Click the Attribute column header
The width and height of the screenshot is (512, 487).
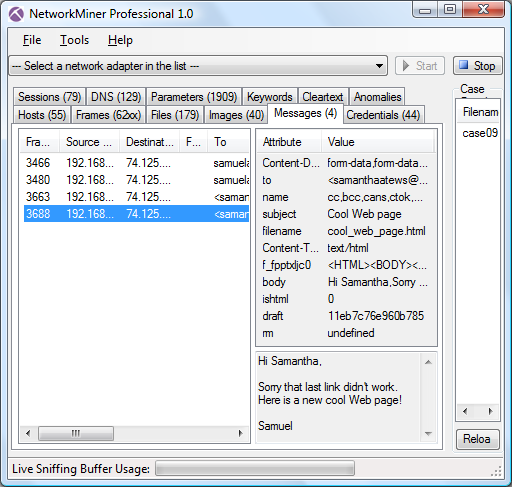(289, 142)
